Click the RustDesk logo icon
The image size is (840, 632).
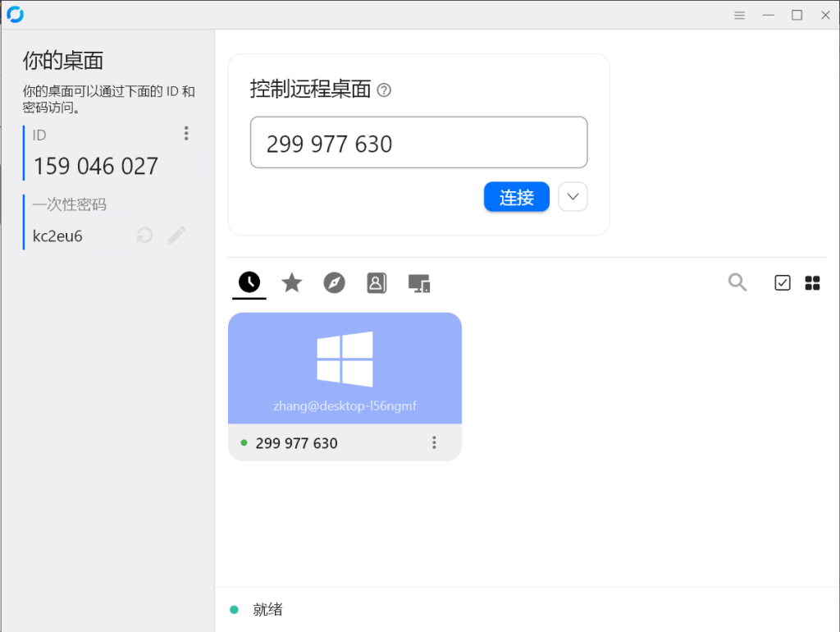[15, 15]
